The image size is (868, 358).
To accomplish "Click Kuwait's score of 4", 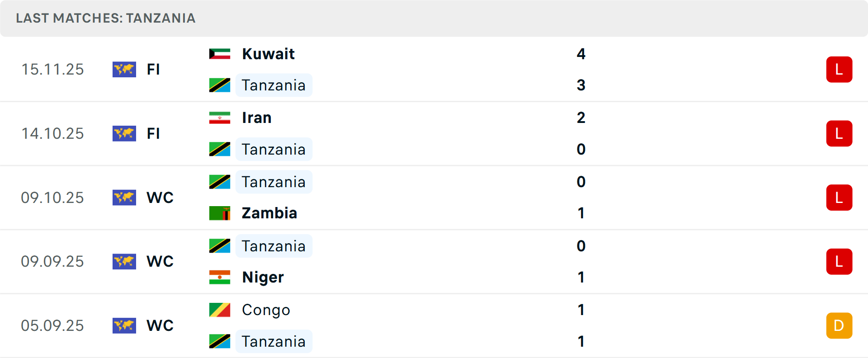I will pyautogui.click(x=581, y=54).
